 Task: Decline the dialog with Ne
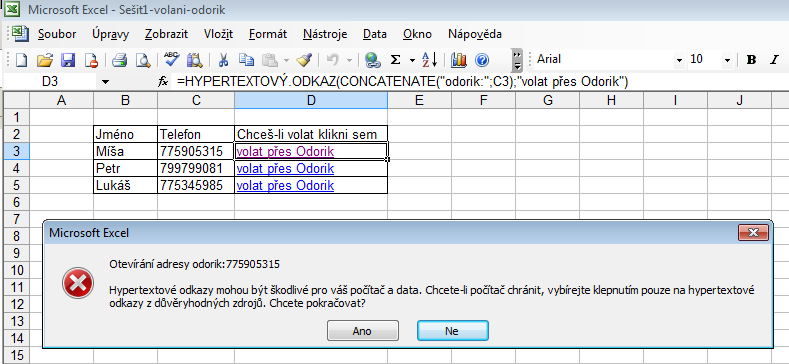[x=452, y=331]
